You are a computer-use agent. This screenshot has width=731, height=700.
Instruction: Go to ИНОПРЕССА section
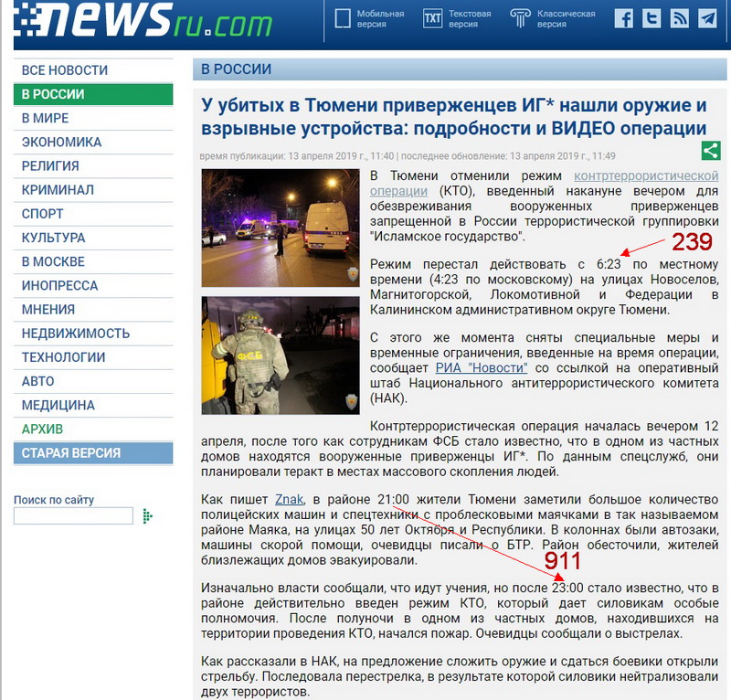pos(93,285)
